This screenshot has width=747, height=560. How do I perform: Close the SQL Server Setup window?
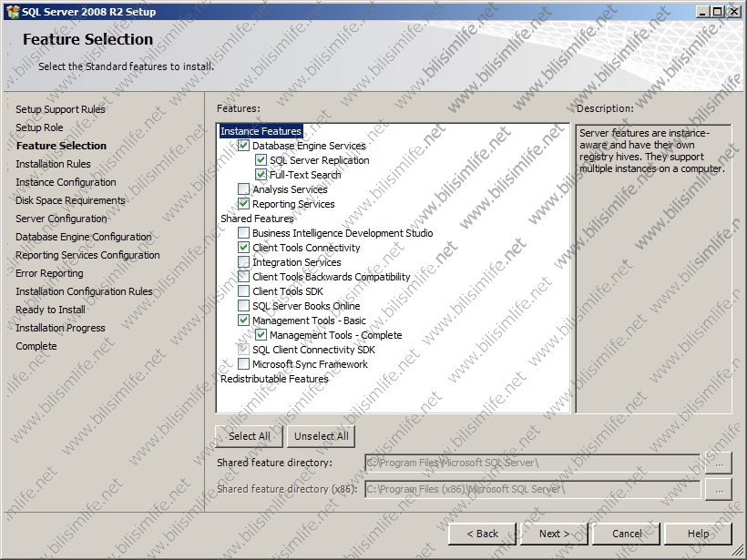734,12
